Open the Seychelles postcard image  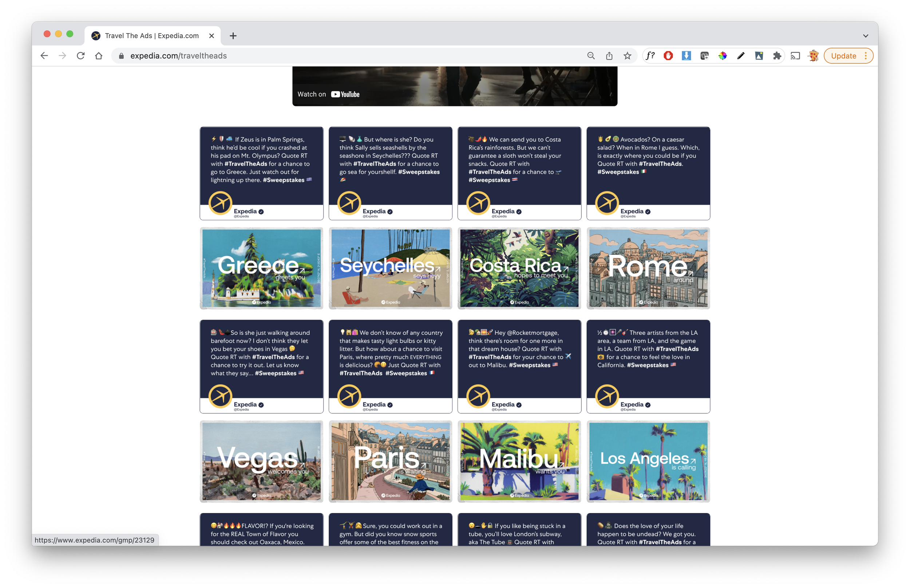point(391,268)
